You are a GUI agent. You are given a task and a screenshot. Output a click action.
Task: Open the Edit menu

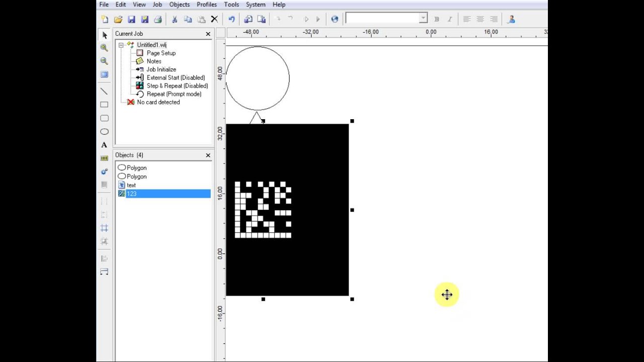121,5
